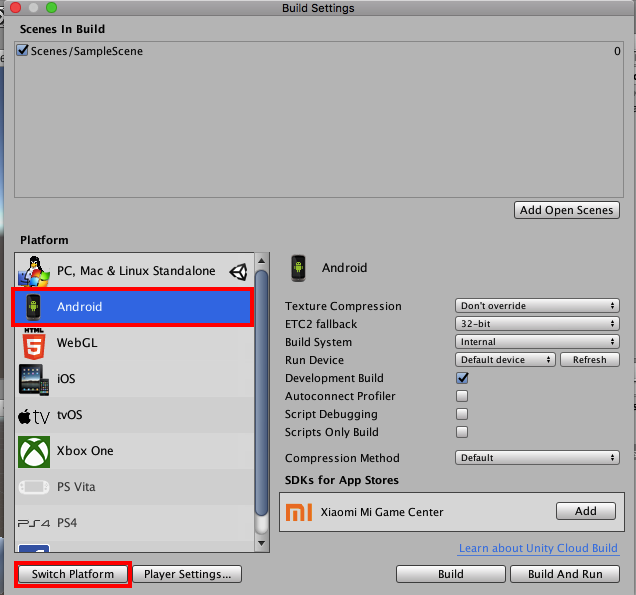Open the Compression Method dropdown
Image resolution: width=636 pixels, height=595 pixels.
click(537, 458)
